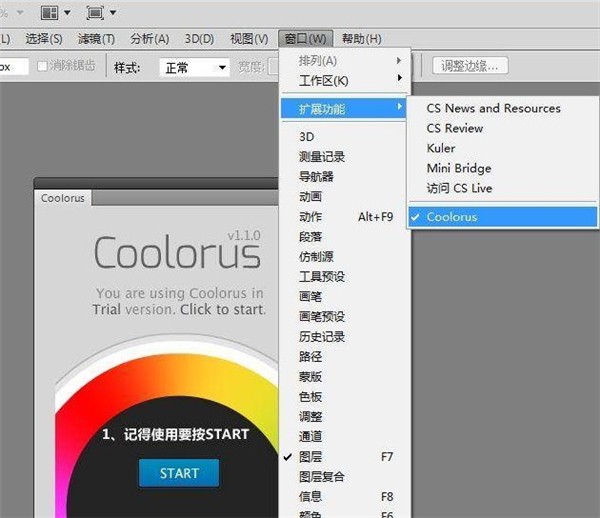The width and height of the screenshot is (600, 518).
Task: Open the Arrange Documents icon in the top bar
Action: pos(49,13)
